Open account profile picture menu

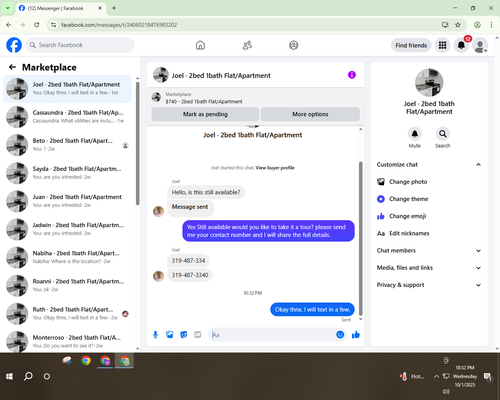pyautogui.click(x=480, y=45)
